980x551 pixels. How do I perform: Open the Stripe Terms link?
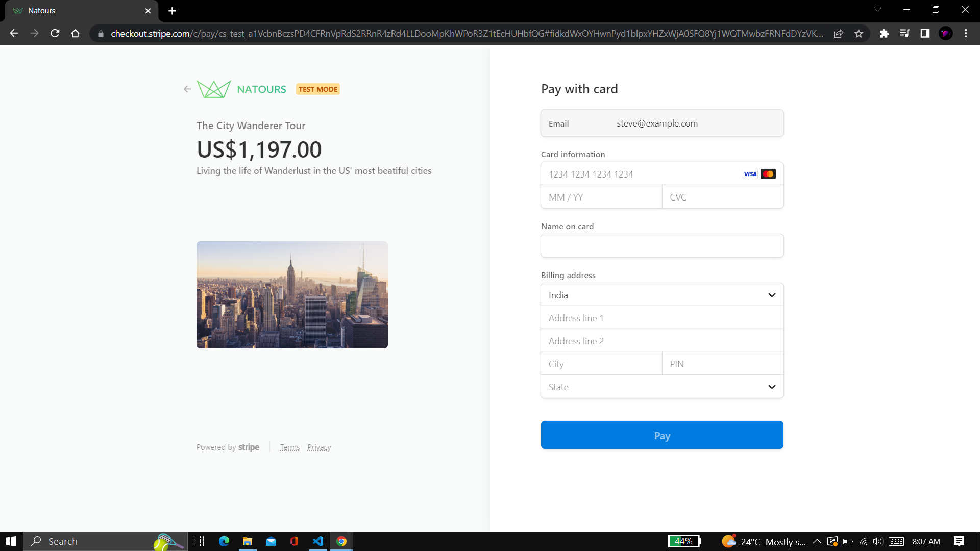(x=289, y=447)
